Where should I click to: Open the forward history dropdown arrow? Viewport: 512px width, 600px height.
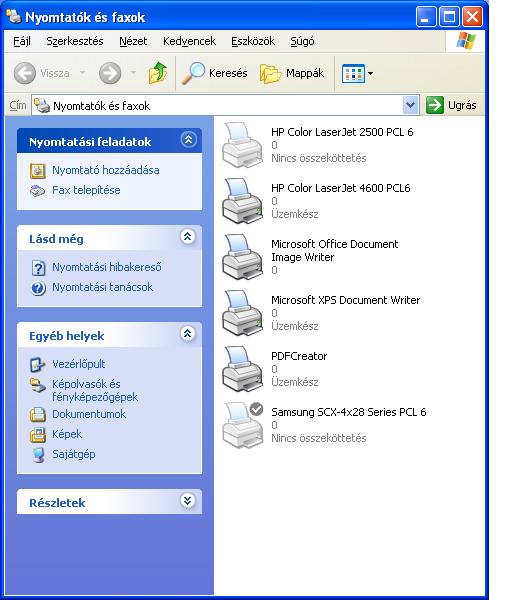(133, 72)
